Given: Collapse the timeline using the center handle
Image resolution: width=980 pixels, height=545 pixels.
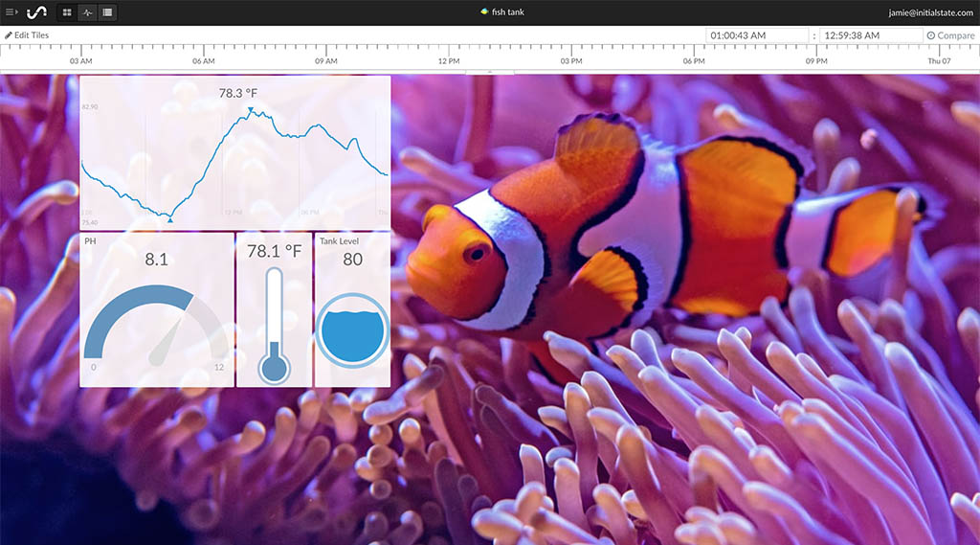Looking at the screenshot, I should point(490,72).
